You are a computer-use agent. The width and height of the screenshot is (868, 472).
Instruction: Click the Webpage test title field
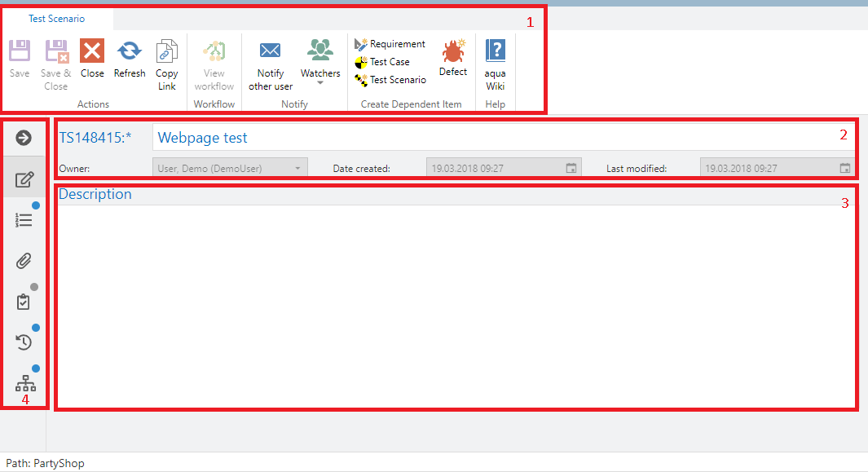(x=489, y=138)
